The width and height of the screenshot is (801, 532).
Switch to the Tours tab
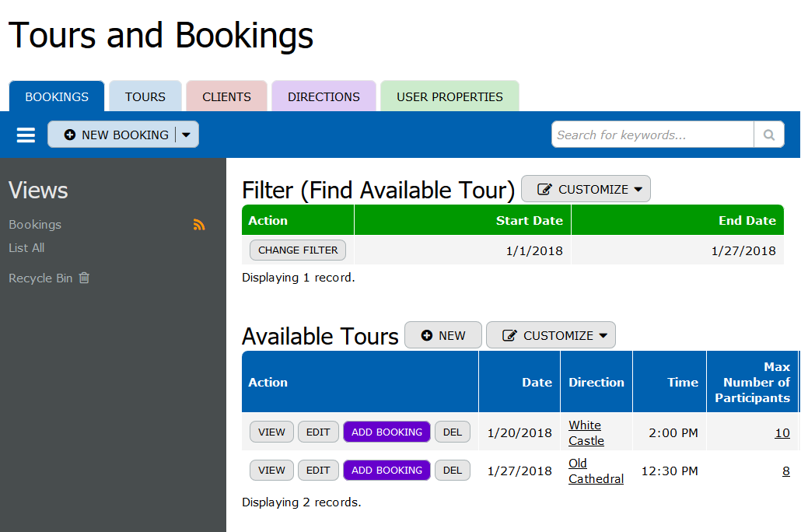coord(145,97)
